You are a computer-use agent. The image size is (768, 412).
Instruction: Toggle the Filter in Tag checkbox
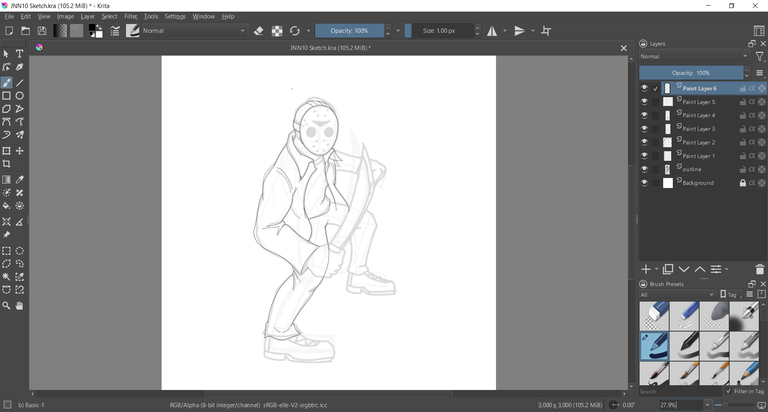[x=728, y=391]
